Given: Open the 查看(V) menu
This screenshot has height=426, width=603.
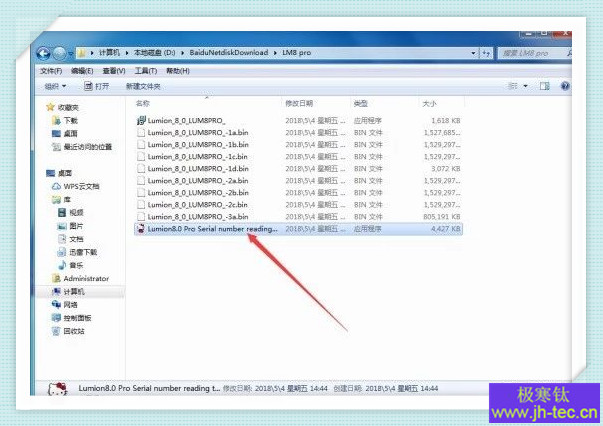Looking at the screenshot, I should [x=114, y=71].
